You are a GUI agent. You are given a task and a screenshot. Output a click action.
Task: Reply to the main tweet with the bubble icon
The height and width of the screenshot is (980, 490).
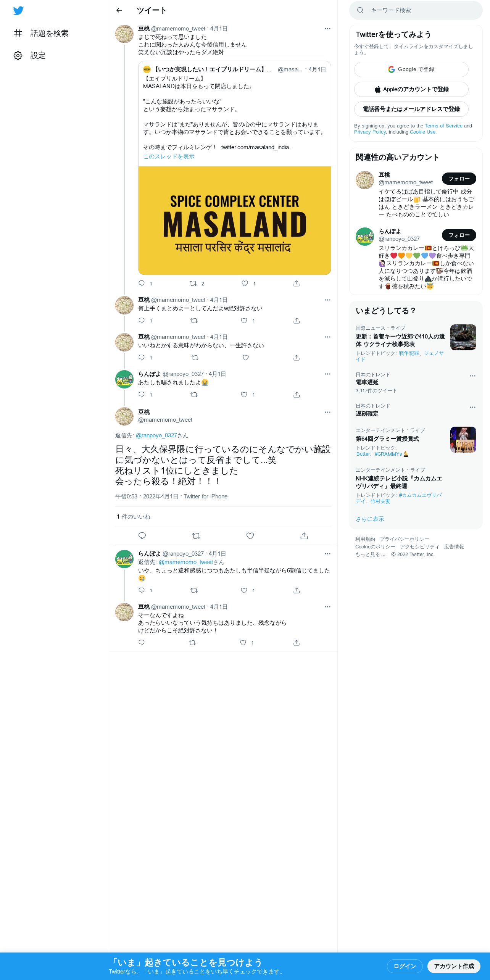(x=142, y=536)
